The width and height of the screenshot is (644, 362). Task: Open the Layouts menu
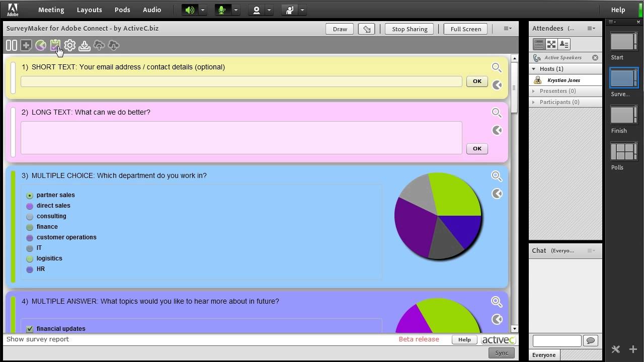[x=90, y=10]
